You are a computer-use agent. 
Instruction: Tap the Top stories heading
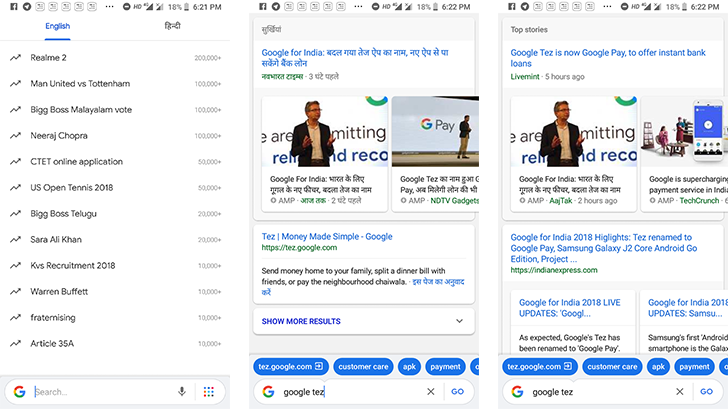pyautogui.click(x=529, y=29)
